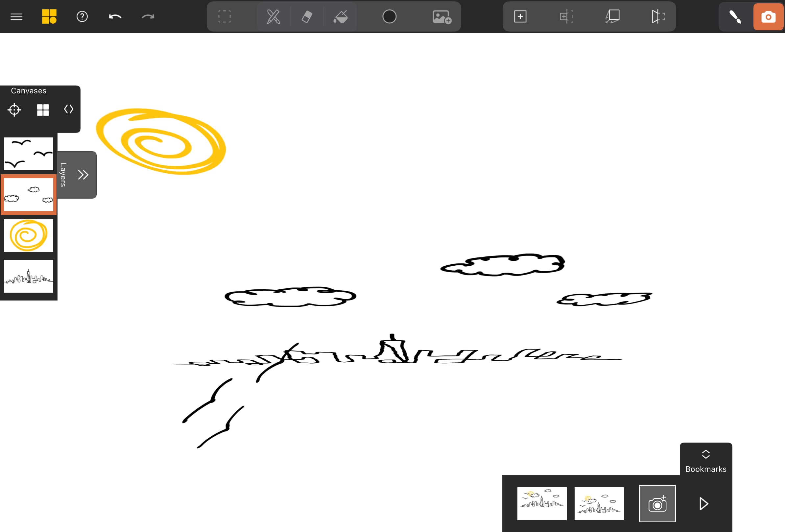Click the angle brackets icon in Canvases panel
Viewport: 785px width, 532px height.
coord(69,109)
